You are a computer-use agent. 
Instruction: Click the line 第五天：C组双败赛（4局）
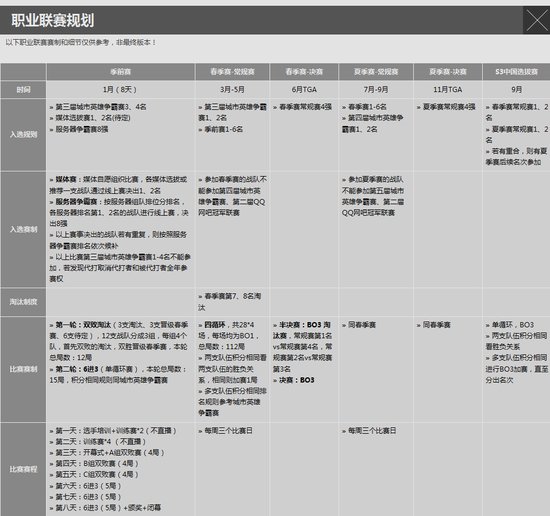pyautogui.click(x=94, y=475)
